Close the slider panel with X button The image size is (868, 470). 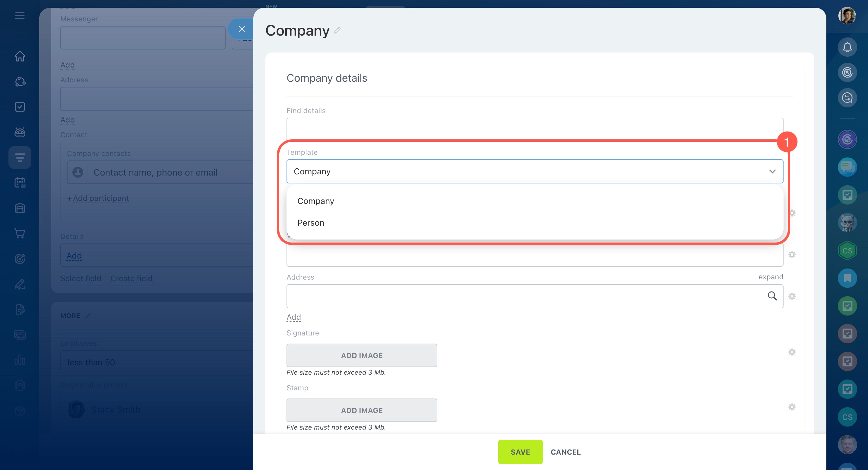tap(241, 29)
